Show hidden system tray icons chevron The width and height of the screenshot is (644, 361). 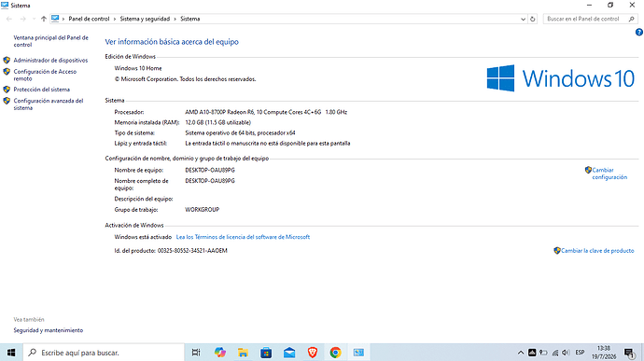tap(521, 353)
